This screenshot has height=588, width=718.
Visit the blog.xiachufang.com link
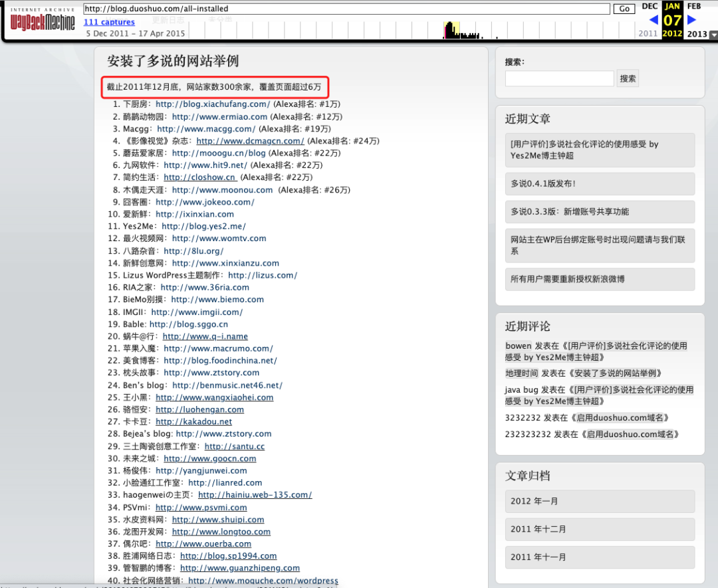point(213,104)
